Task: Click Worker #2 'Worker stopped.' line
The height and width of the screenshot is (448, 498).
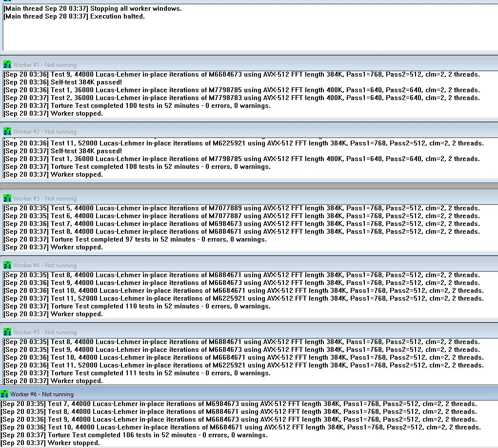Action: (x=53, y=174)
